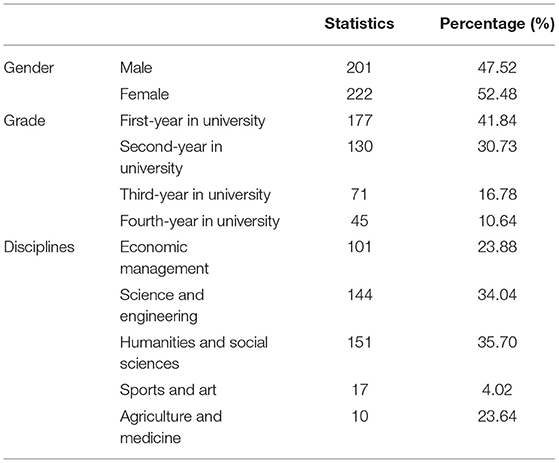
Task: Select the Grade row label
Action: (24, 120)
